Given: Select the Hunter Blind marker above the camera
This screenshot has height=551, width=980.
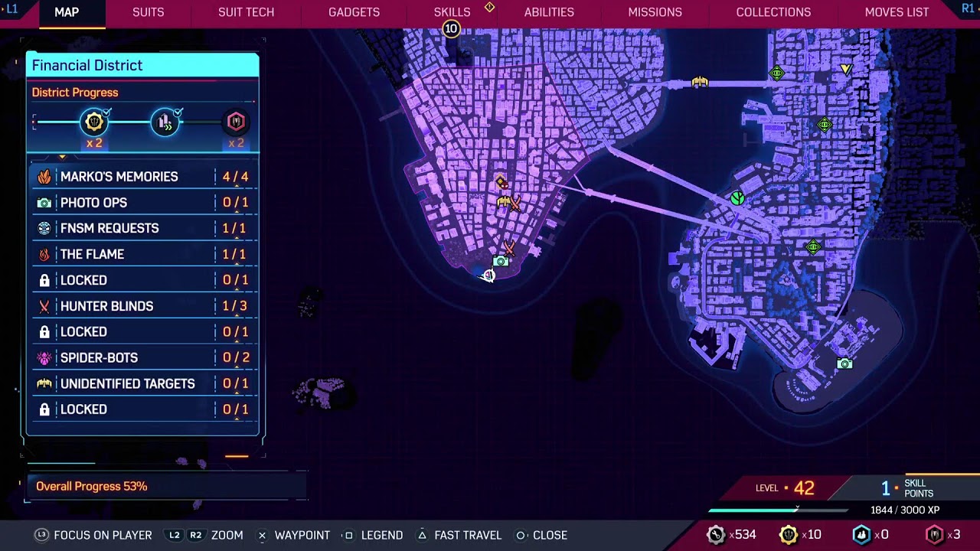Looking at the screenshot, I should click(x=508, y=247).
